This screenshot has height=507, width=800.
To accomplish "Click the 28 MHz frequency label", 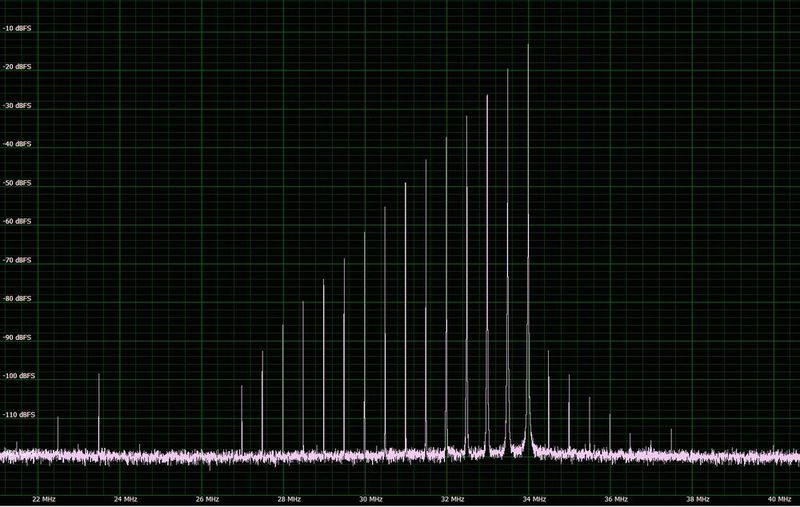I will pyautogui.click(x=289, y=499).
